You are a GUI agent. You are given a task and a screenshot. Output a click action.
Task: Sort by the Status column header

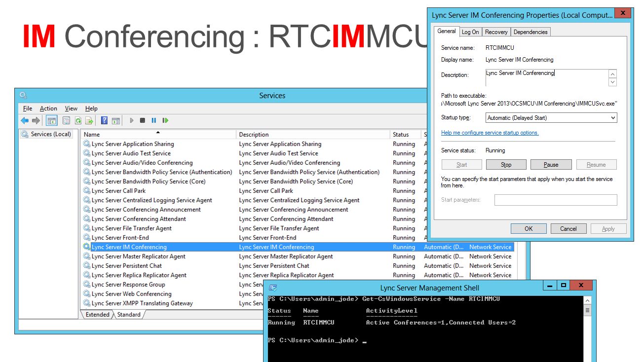coord(405,135)
